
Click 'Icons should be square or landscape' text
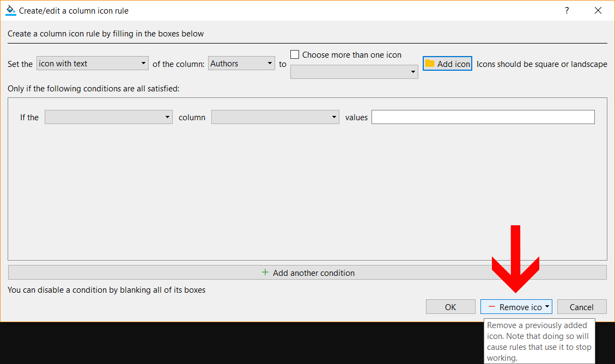541,64
